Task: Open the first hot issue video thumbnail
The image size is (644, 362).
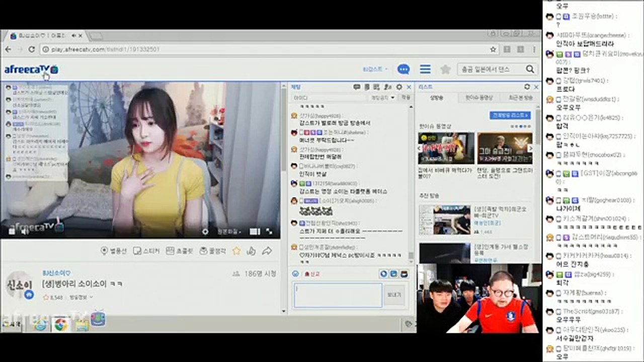Action: click(x=446, y=148)
